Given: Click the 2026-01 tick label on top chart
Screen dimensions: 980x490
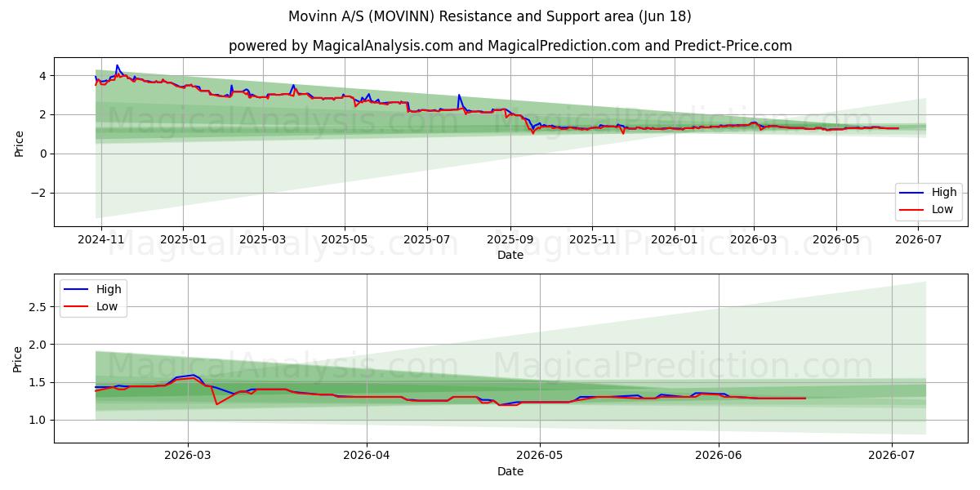Looking at the screenshot, I should (674, 241).
